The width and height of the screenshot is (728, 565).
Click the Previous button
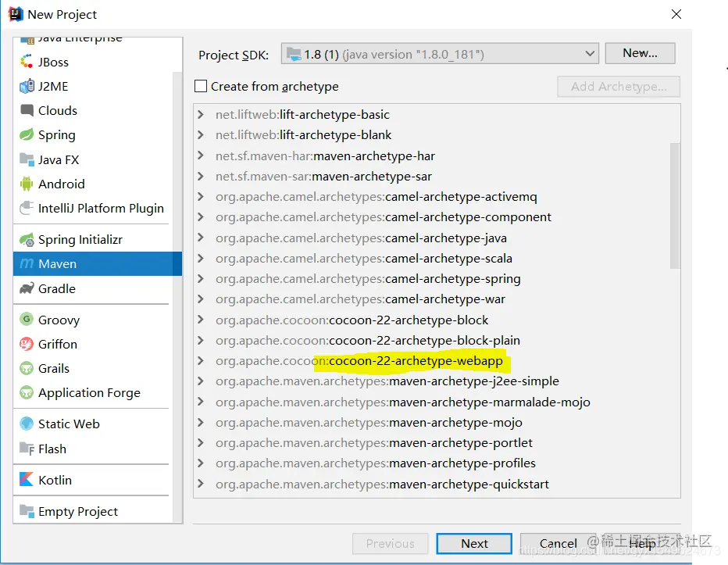(390, 544)
